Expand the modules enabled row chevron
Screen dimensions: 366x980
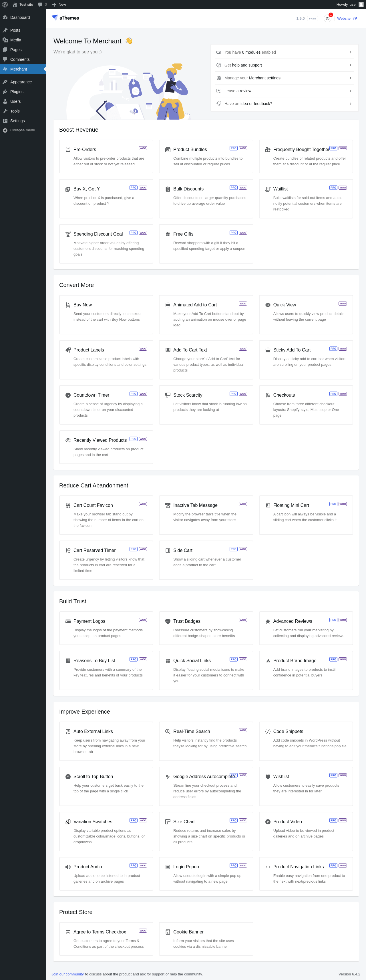point(350,53)
